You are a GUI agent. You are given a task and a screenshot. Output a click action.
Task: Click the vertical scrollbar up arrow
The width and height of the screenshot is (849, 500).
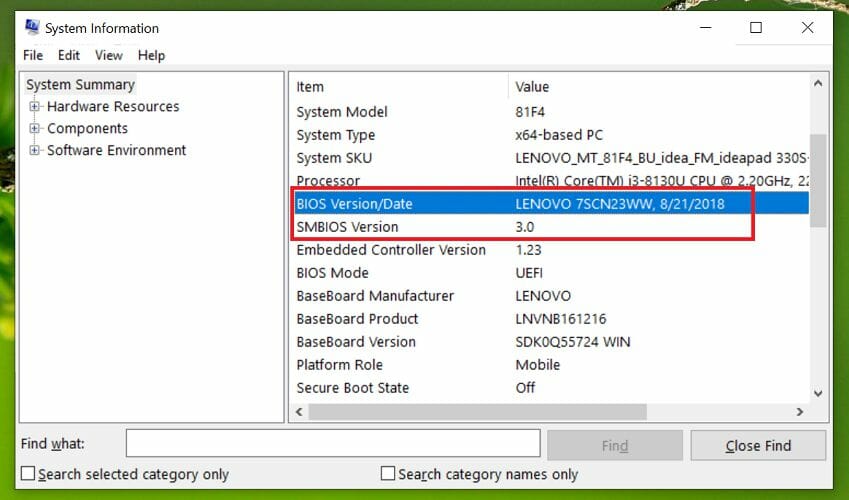(818, 83)
